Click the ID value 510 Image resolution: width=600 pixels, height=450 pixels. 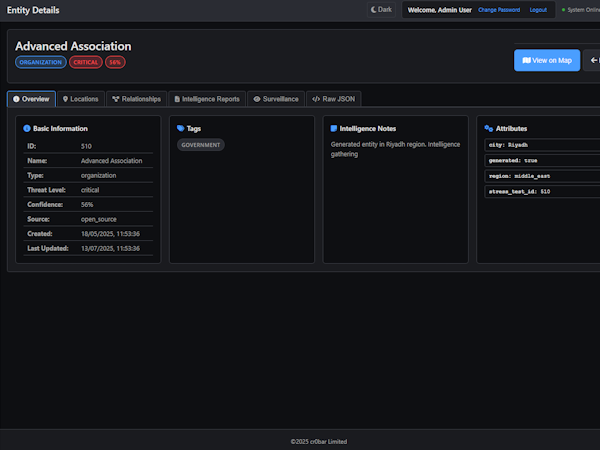tap(86, 146)
